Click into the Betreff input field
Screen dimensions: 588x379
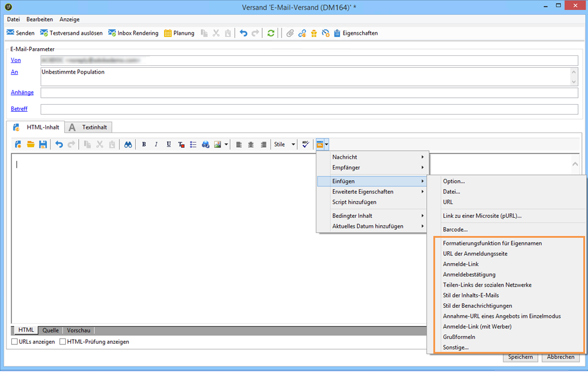309,109
